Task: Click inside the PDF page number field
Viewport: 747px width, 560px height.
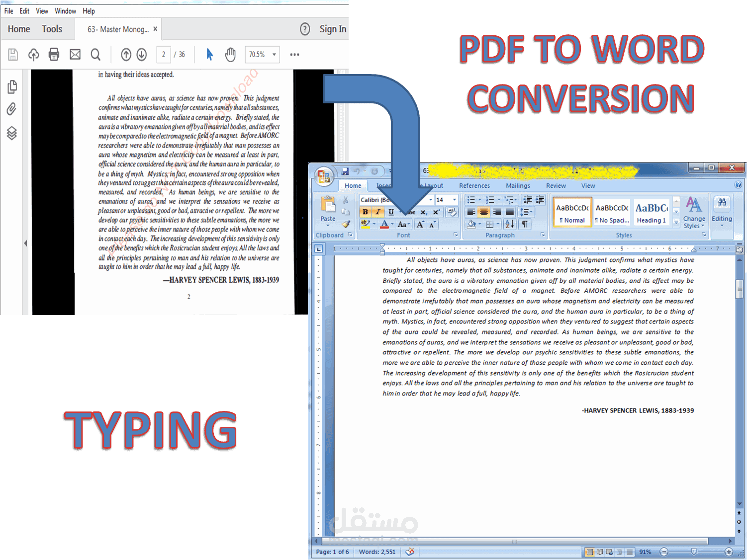Action: click(164, 54)
